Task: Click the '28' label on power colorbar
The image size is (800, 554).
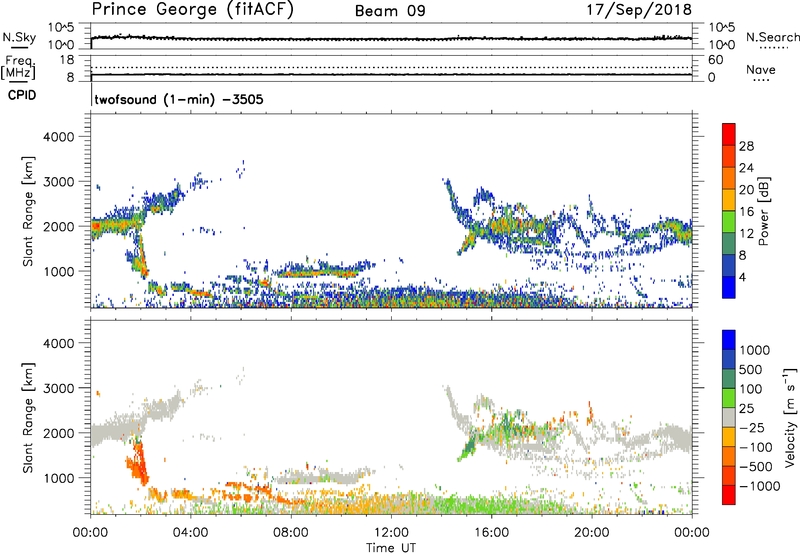Action: [746, 146]
